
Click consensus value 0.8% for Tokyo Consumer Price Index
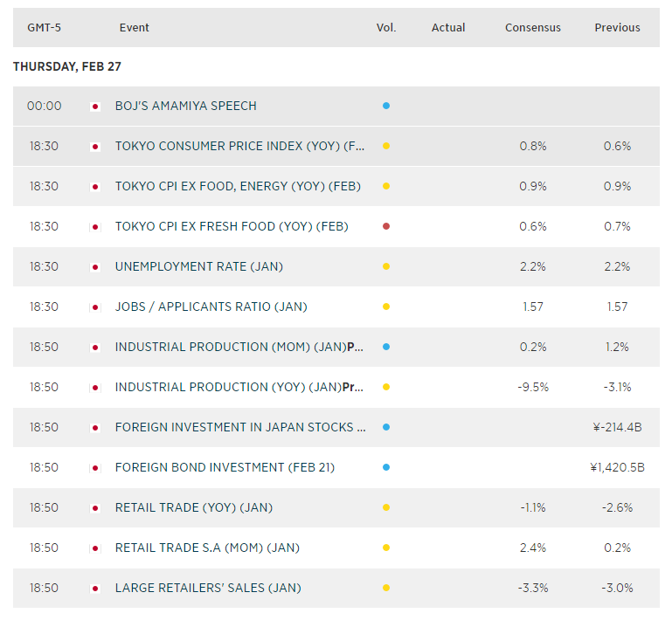533,146
